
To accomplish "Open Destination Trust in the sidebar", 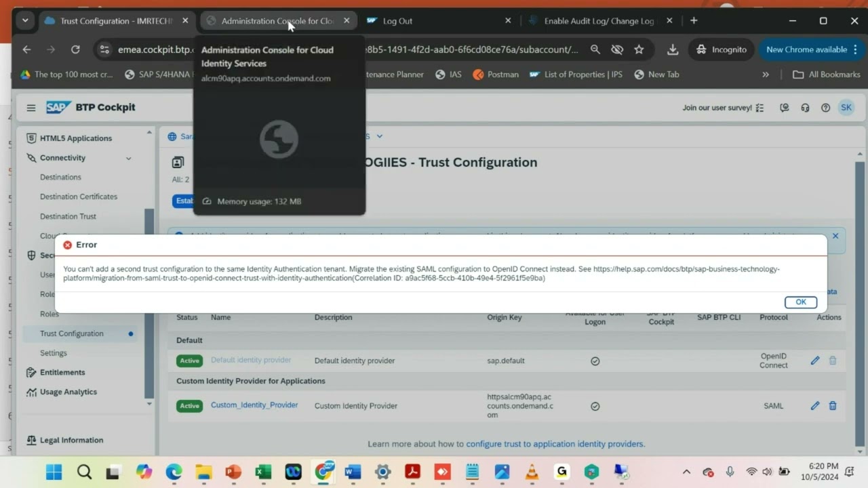I will coord(68,216).
